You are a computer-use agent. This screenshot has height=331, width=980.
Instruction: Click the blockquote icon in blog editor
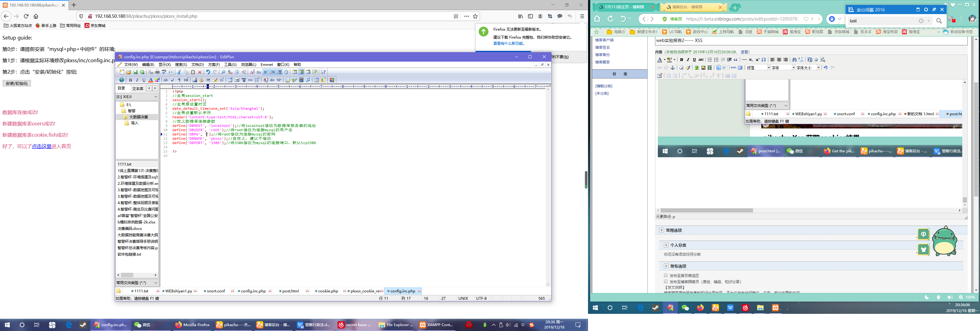736,60
